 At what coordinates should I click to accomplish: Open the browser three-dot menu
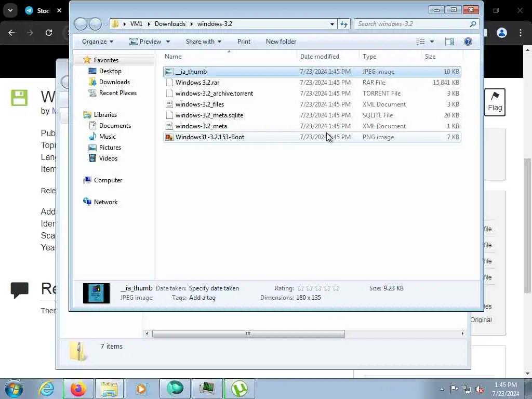(x=520, y=33)
